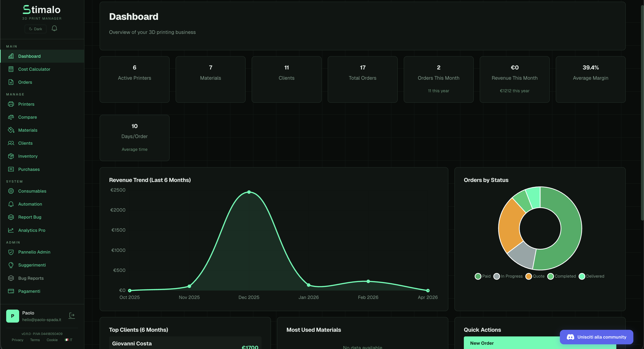Toggle Dark mode
644x349 pixels.
click(35, 29)
